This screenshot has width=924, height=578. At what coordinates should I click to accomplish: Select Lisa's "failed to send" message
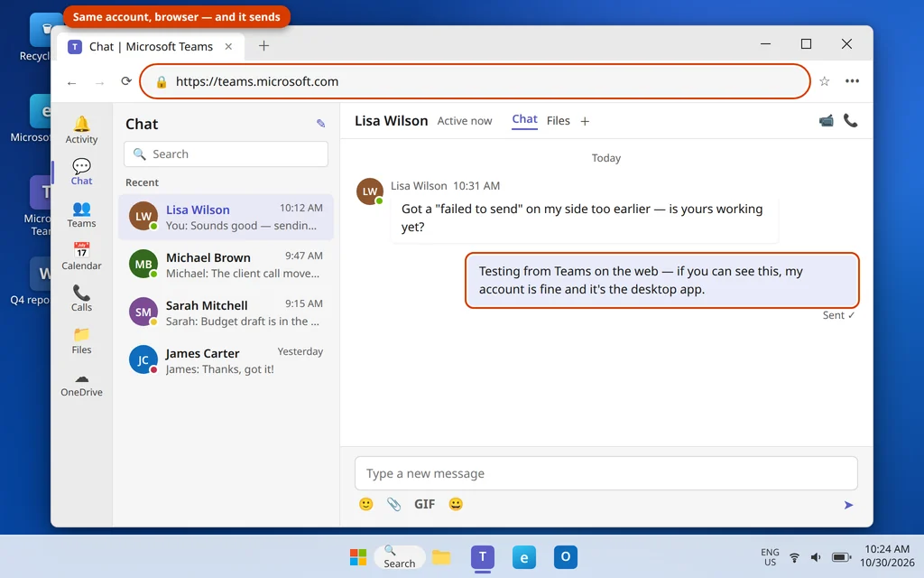point(584,218)
